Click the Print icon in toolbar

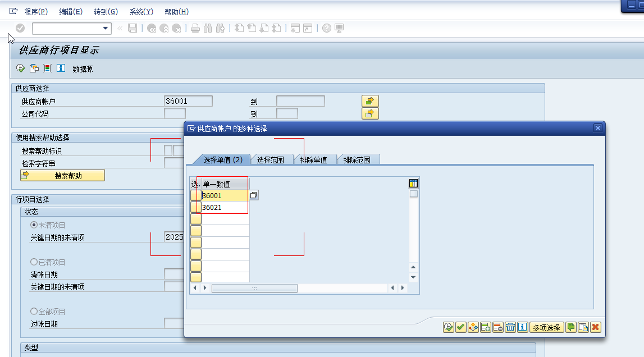[195, 28]
